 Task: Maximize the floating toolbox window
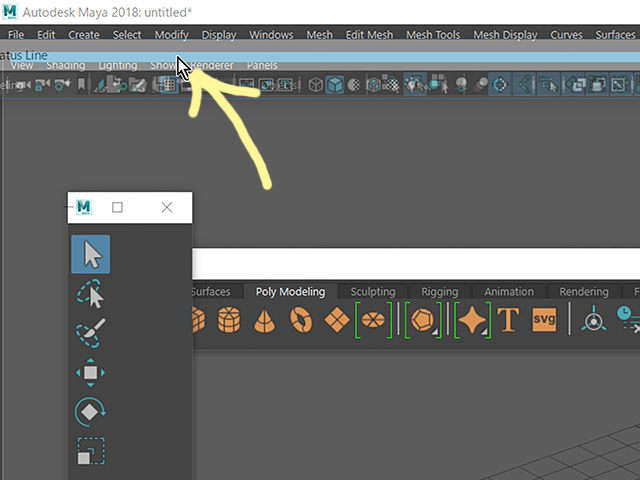(x=117, y=207)
